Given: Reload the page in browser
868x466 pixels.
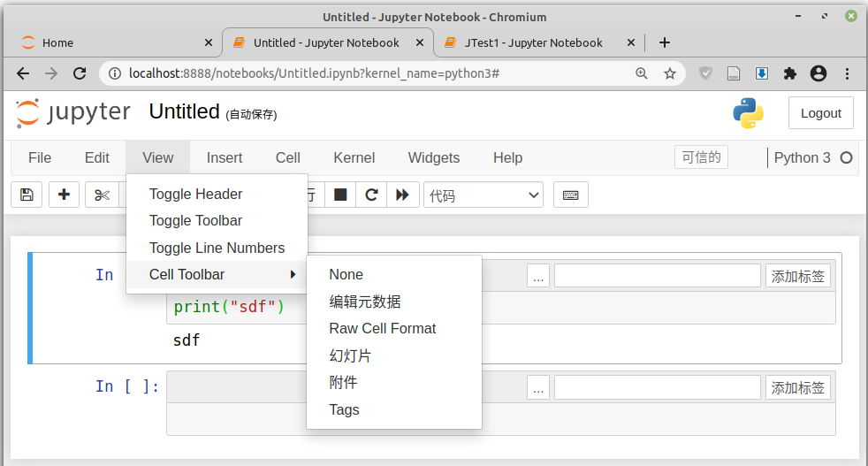Looking at the screenshot, I should (80, 73).
